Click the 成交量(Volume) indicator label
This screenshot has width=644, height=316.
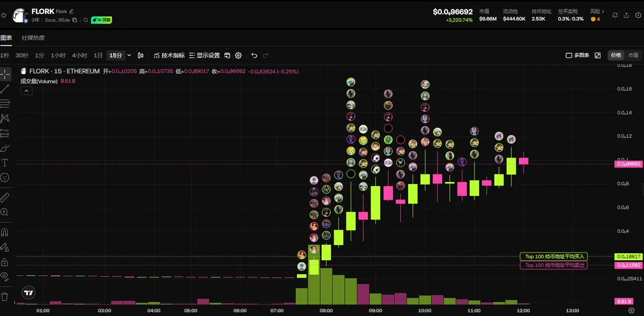tap(39, 81)
